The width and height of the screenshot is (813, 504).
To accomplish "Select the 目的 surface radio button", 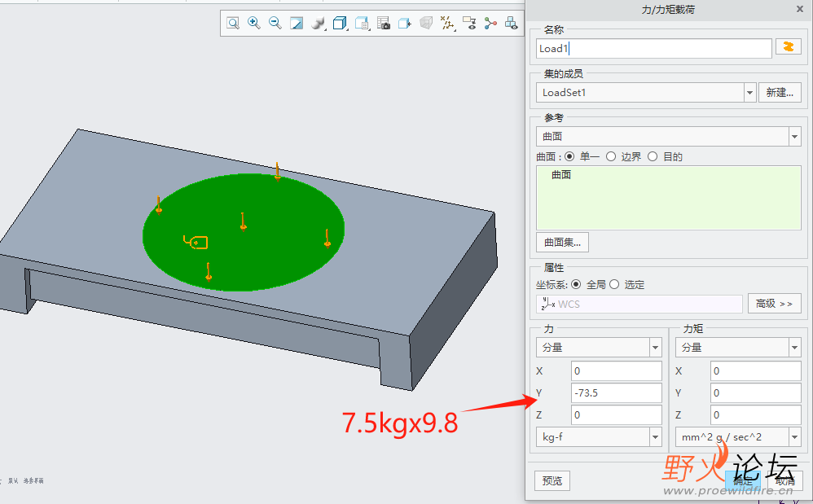I will [x=653, y=156].
